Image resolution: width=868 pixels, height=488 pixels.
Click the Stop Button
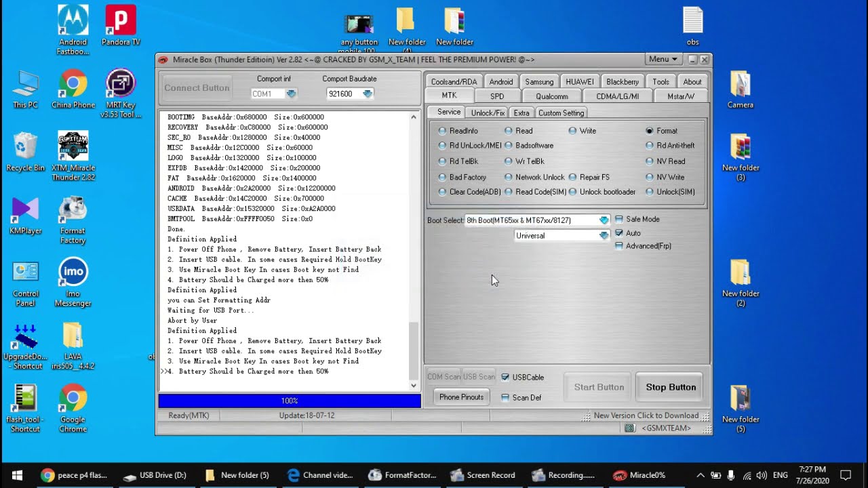[671, 387]
